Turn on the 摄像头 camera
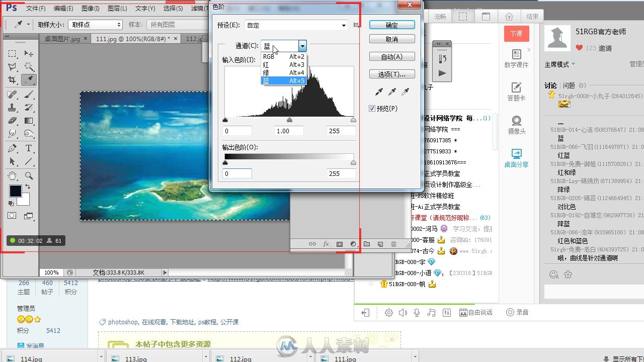 tap(516, 125)
